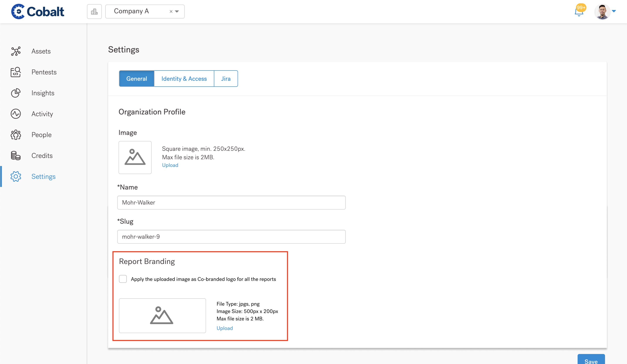Click the Settings gear icon in sidebar
This screenshot has width=627, height=364.
(x=16, y=177)
